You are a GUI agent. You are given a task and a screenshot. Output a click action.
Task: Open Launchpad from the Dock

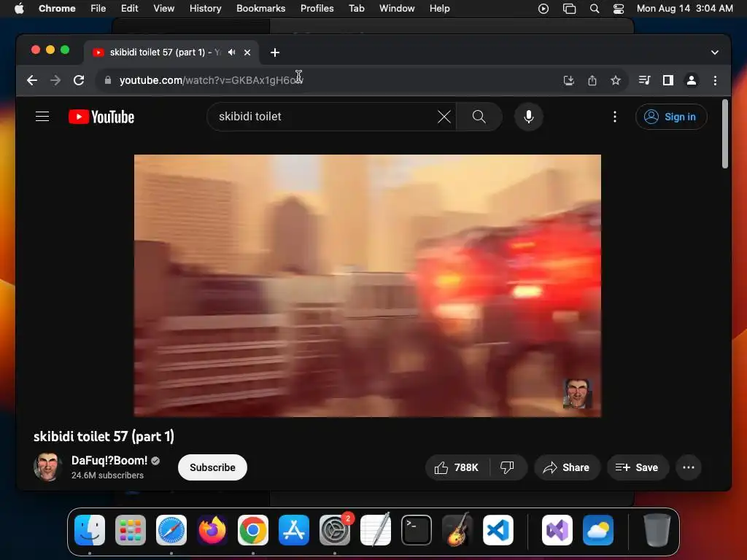(131, 530)
